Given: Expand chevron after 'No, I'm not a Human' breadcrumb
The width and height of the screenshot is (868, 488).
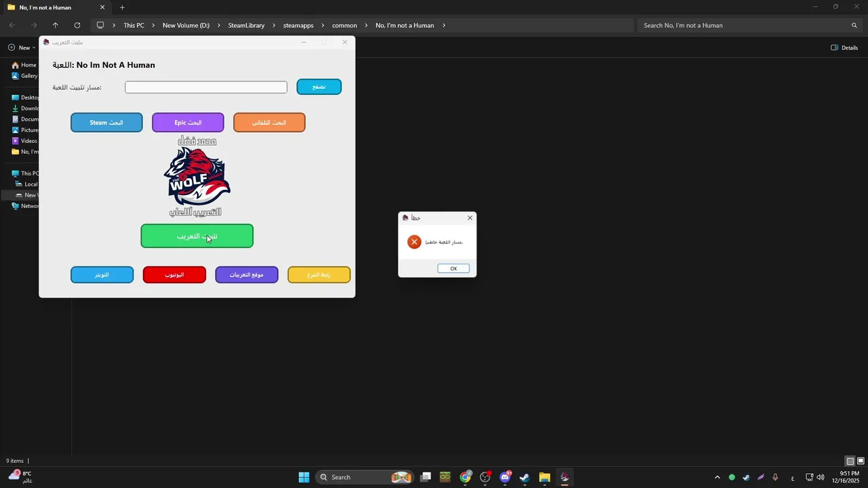Looking at the screenshot, I should coord(444,25).
